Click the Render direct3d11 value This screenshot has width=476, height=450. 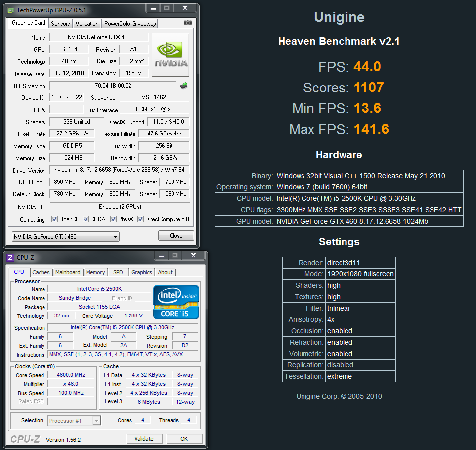click(x=361, y=263)
